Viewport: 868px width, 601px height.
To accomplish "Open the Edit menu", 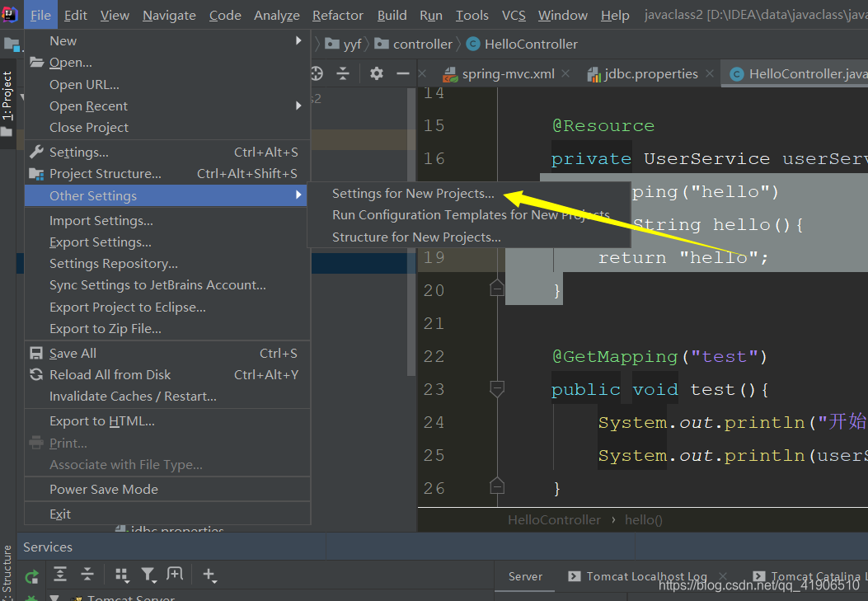I will [75, 16].
